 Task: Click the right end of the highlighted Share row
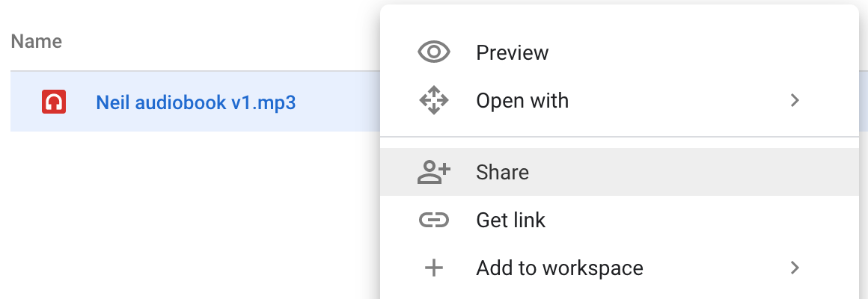(775, 172)
